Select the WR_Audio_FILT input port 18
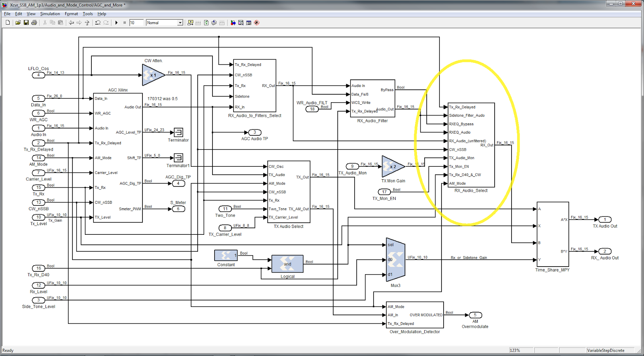The width and height of the screenshot is (644, 356). tap(312, 109)
